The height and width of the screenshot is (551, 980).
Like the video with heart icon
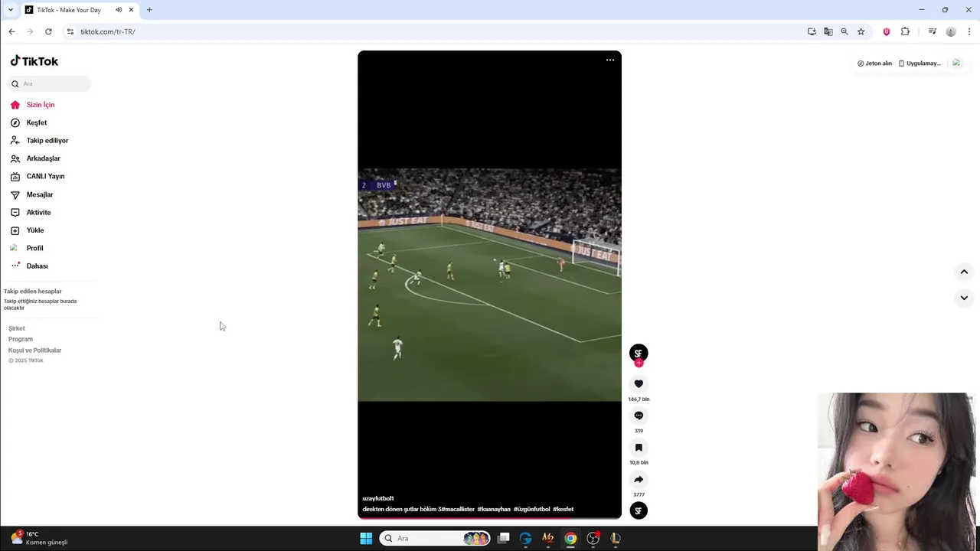[x=639, y=384]
